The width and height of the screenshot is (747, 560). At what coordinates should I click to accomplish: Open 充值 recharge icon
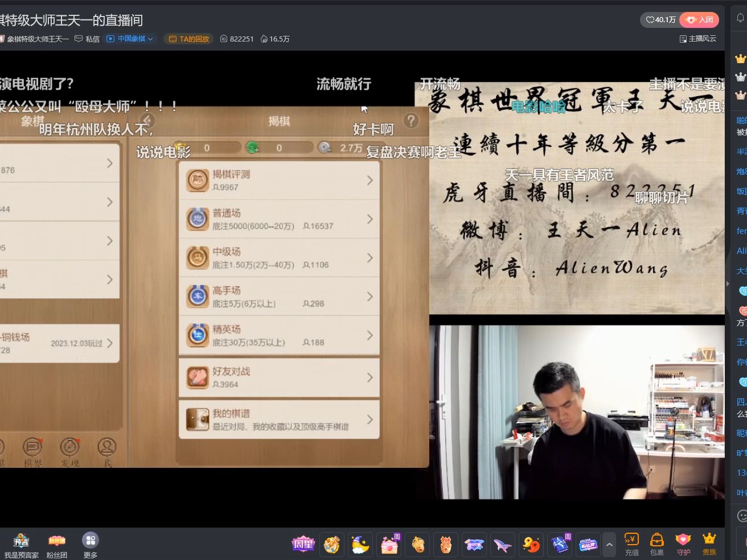[x=631, y=544]
